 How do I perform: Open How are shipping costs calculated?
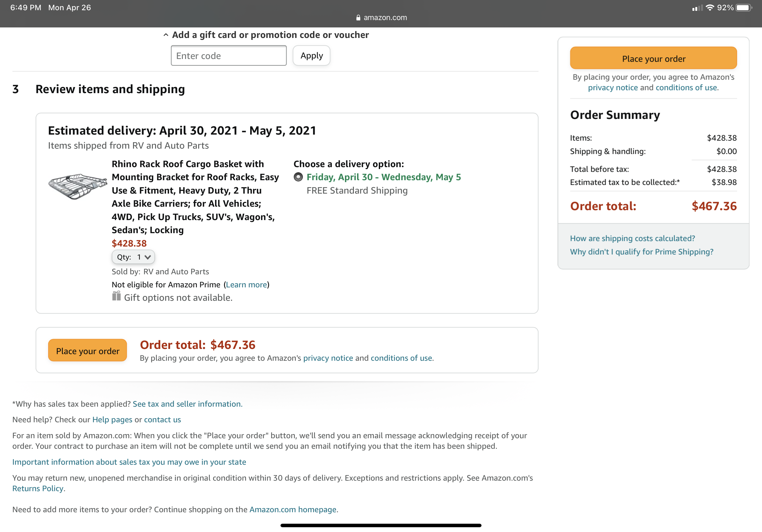632,238
